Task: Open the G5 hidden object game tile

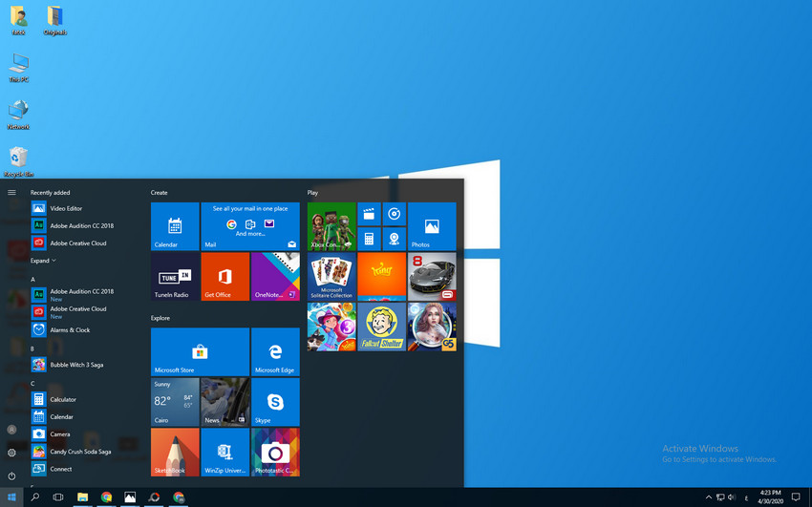Action: click(432, 327)
